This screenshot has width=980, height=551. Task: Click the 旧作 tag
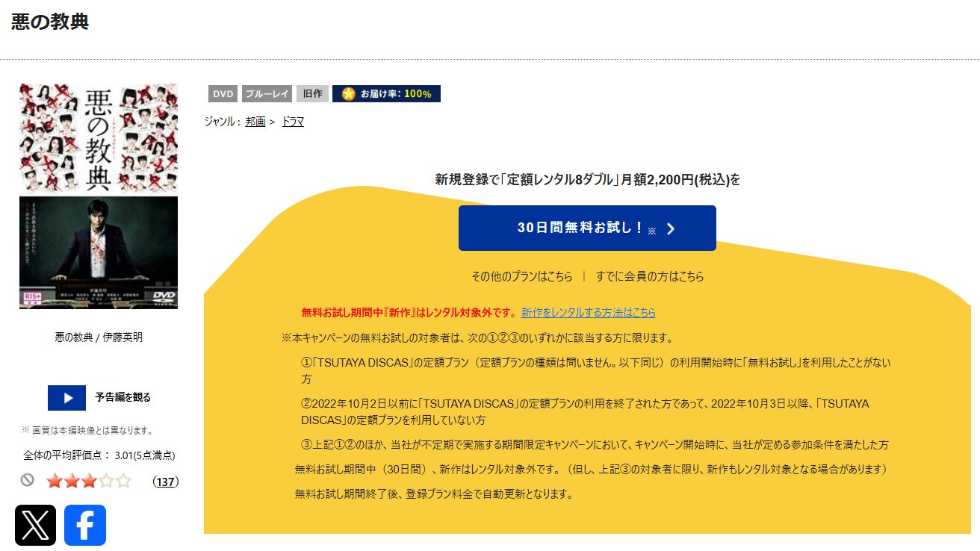tap(312, 94)
